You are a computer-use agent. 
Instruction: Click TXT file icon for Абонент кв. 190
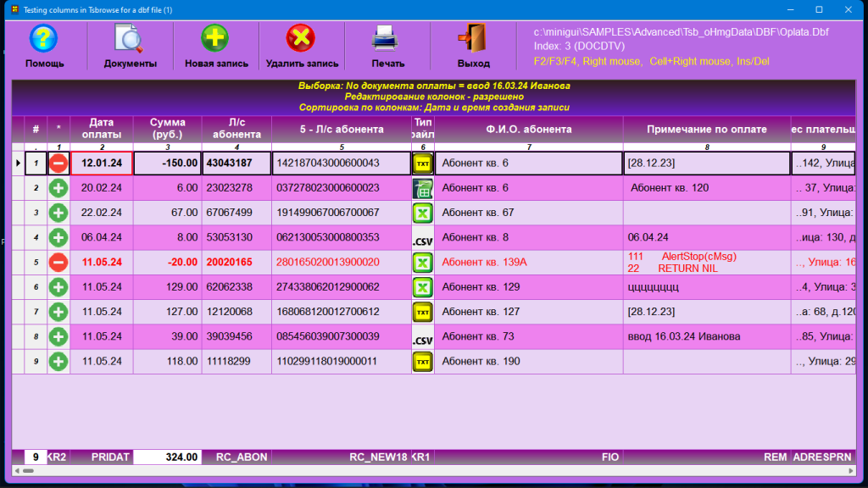tap(423, 361)
